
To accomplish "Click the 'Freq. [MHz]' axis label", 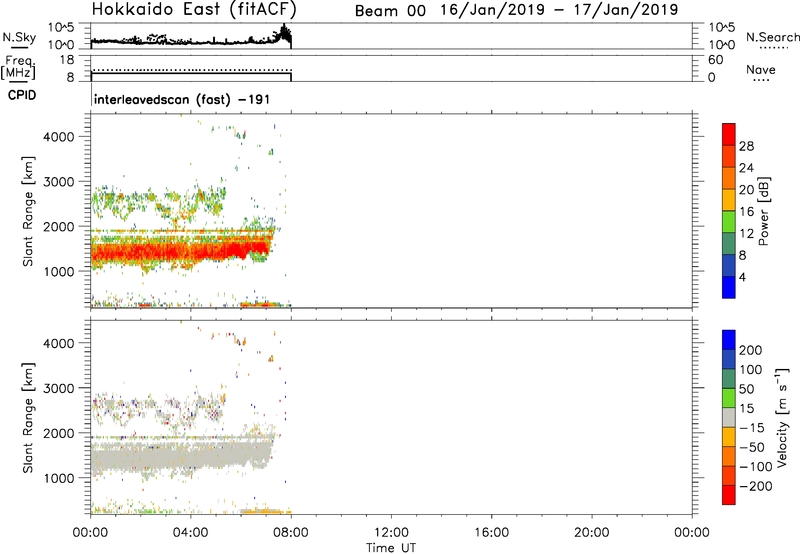I will point(19,68).
